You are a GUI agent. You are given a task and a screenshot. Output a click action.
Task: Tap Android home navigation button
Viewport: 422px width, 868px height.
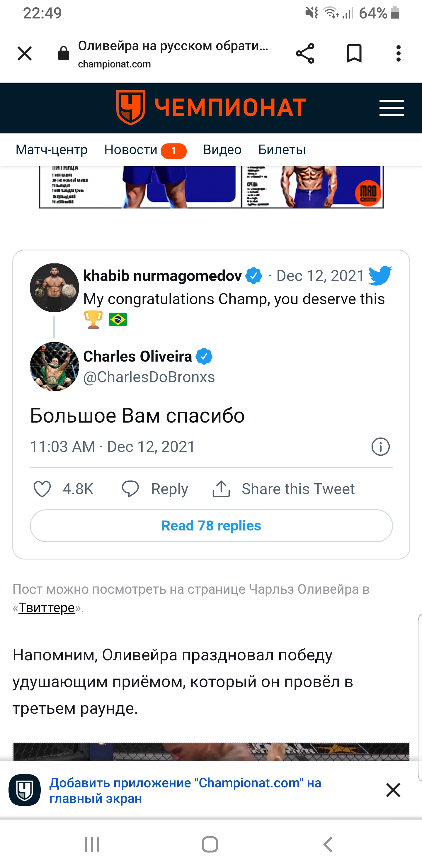pyautogui.click(x=210, y=845)
